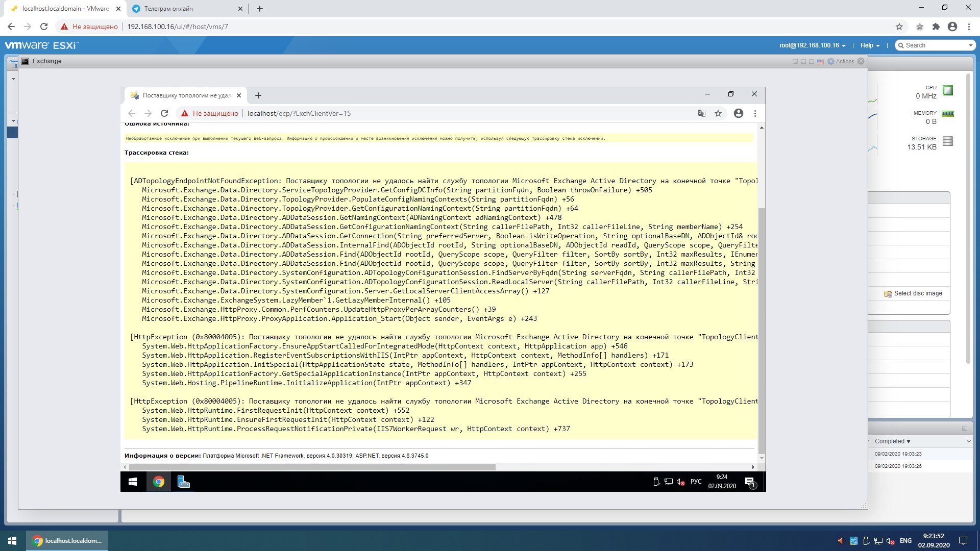Open the VM's Windows Start button
The height and width of the screenshot is (551, 980).
[x=133, y=482]
